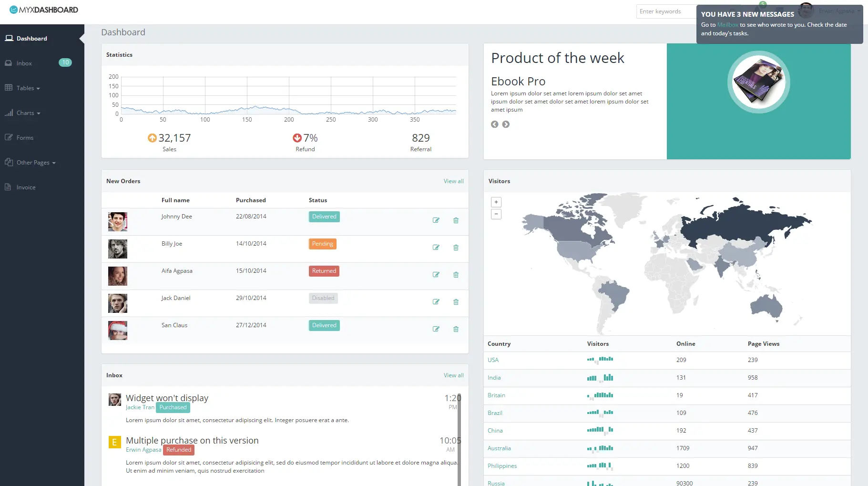Viewport: 868px width, 486px height.
Task: Click San Claus's avatar photo
Action: coord(118,331)
